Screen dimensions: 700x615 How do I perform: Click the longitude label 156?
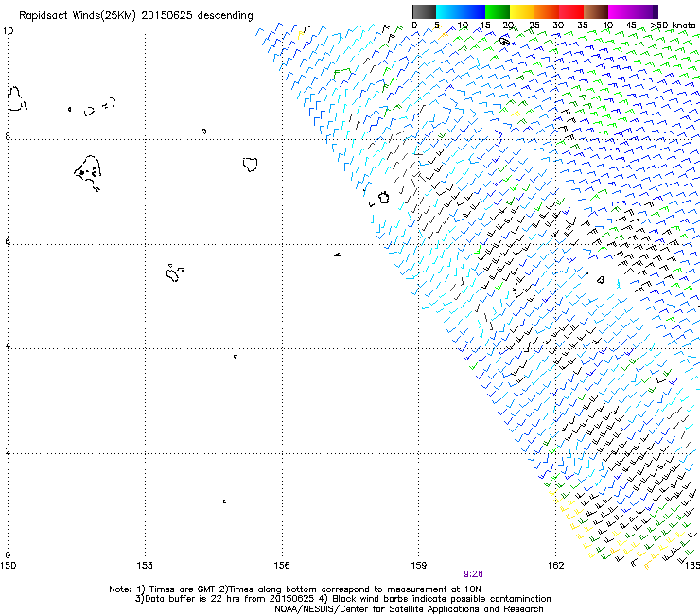pos(282,566)
